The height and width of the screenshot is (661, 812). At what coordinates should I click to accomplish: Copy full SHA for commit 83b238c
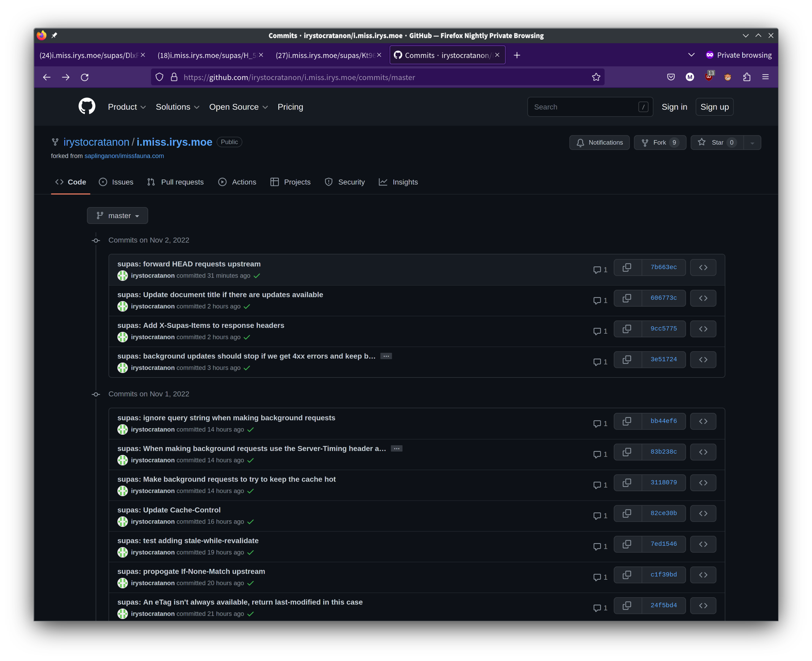627,452
